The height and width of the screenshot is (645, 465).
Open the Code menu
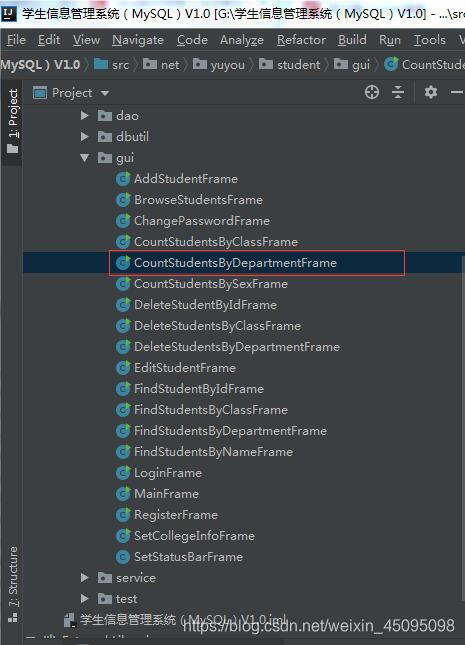(192, 40)
